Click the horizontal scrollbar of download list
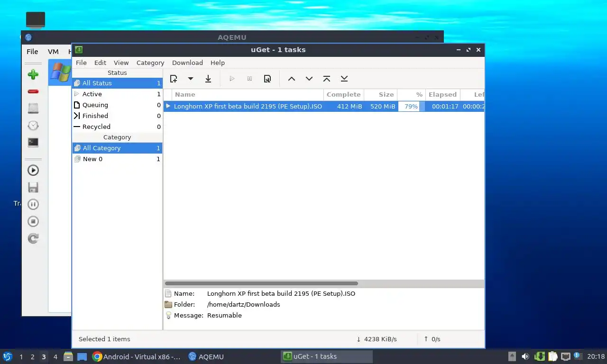This screenshot has width=607, height=364. pyautogui.click(x=261, y=283)
